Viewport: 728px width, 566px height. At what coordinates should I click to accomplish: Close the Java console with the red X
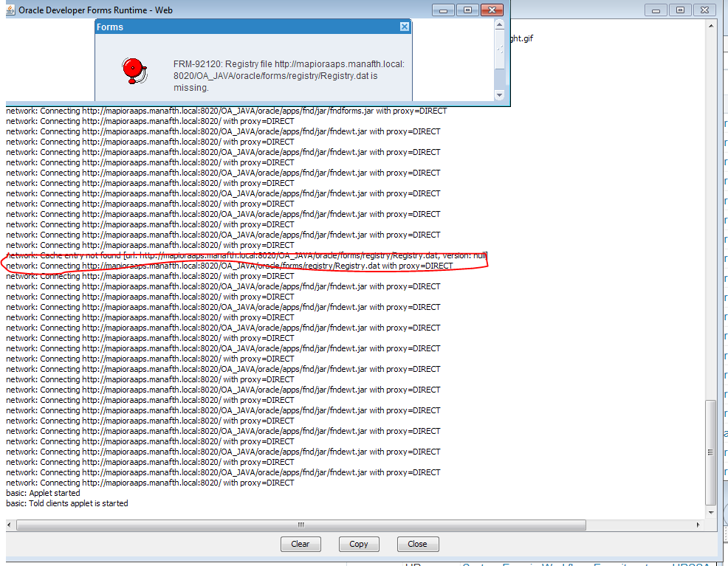click(704, 10)
